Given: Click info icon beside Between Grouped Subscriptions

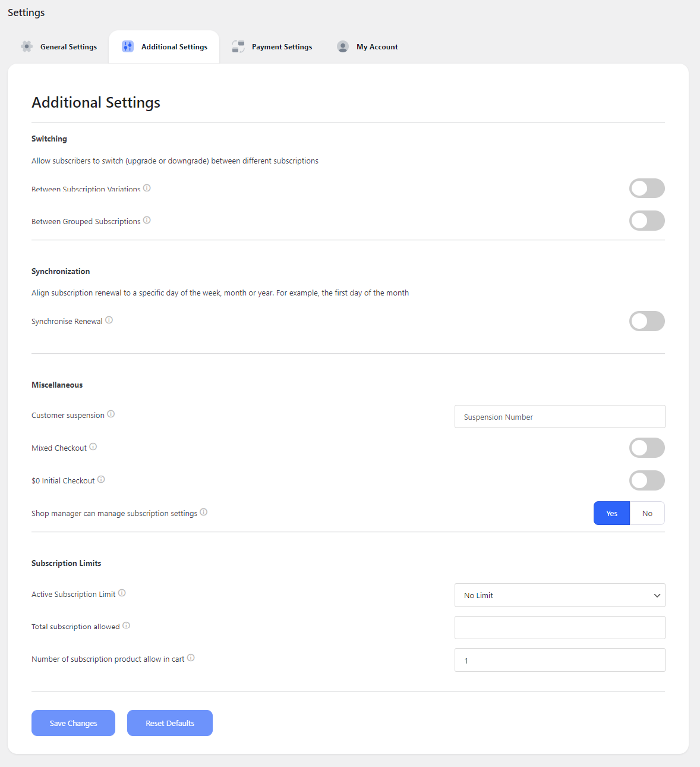Looking at the screenshot, I should 147,221.
